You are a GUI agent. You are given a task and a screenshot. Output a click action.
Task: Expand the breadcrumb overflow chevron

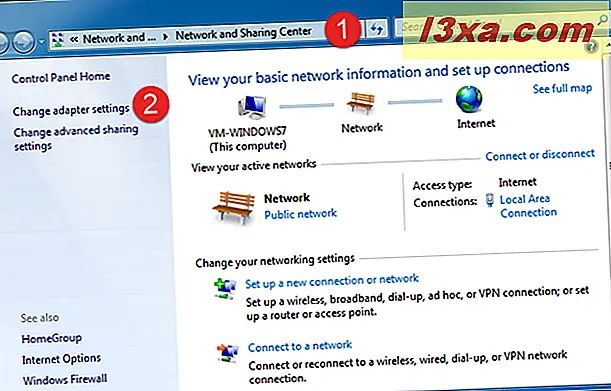point(74,39)
